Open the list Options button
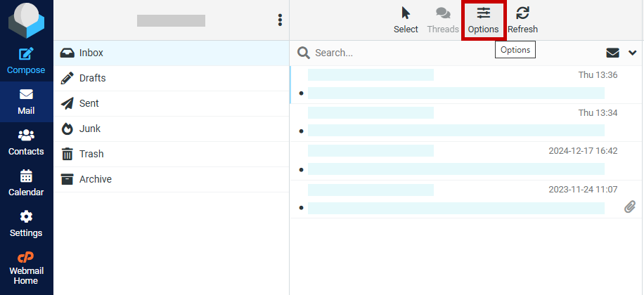644x295 pixels. click(x=484, y=20)
